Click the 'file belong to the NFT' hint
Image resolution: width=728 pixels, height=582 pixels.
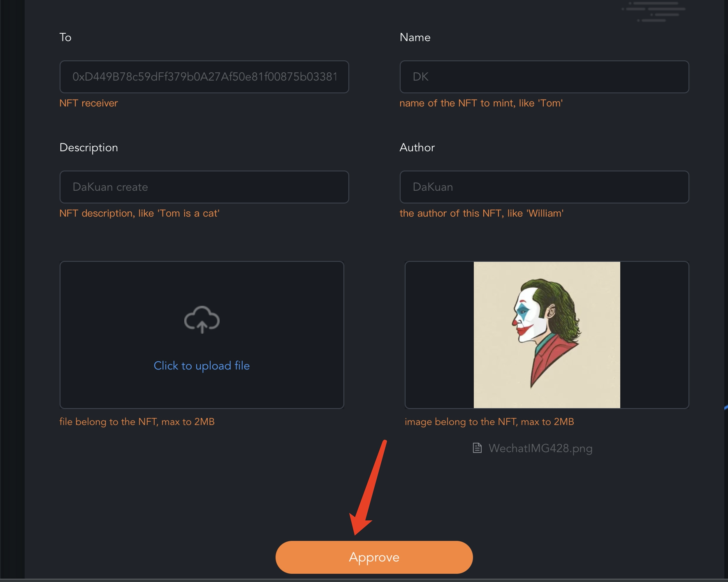coord(137,422)
